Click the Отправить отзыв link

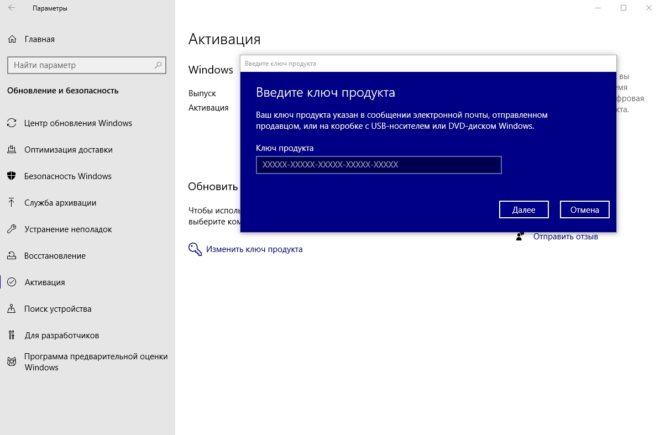(565, 236)
